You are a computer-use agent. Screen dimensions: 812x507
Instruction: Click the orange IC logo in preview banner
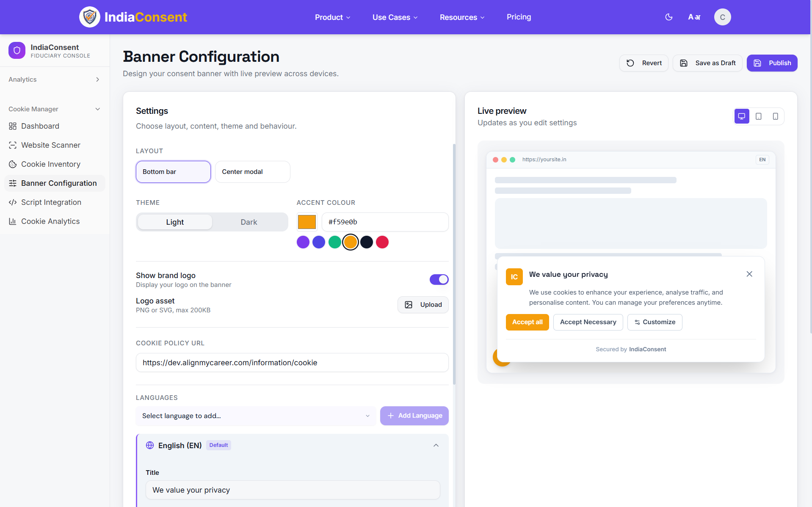514,277
